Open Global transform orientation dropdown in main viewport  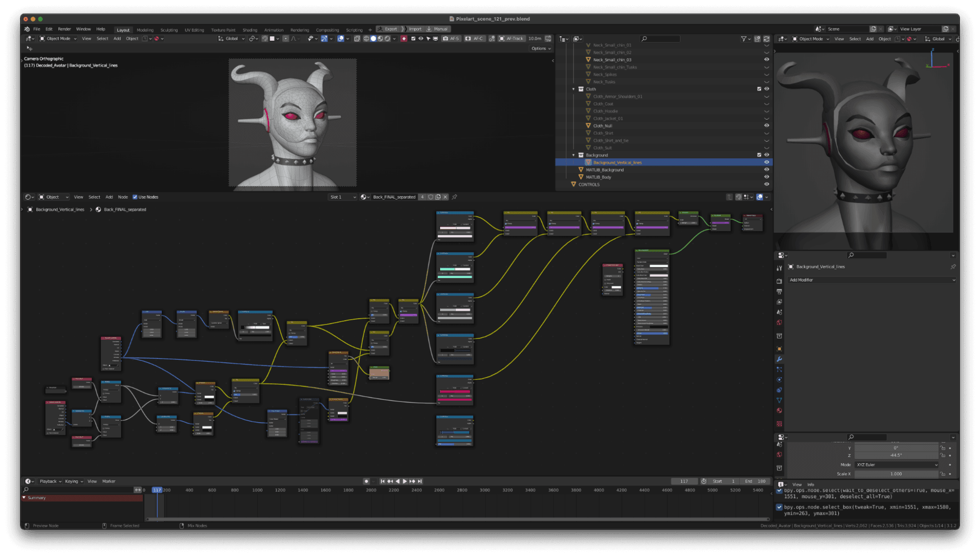(x=231, y=39)
